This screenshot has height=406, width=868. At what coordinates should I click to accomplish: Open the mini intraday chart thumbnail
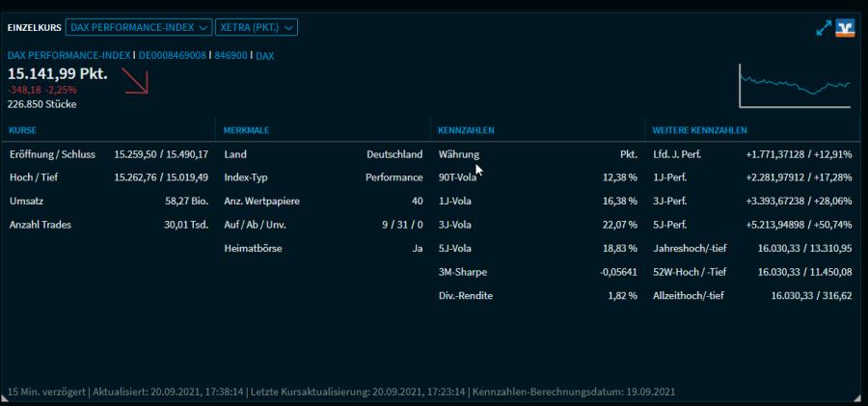click(x=797, y=86)
